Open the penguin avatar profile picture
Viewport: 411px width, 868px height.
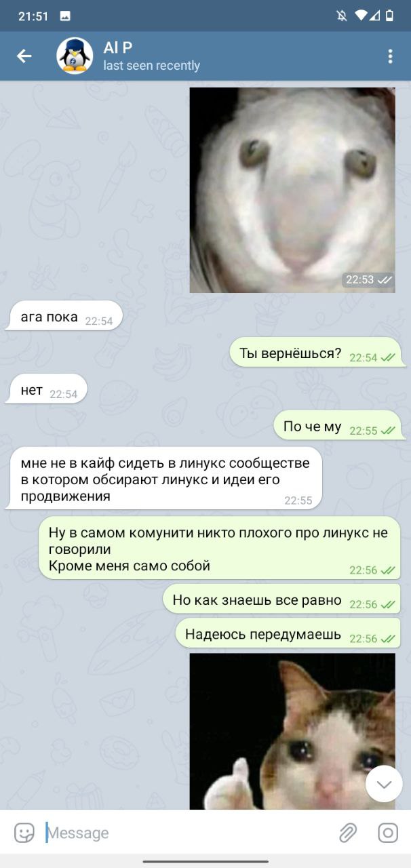click(x=75, y=56)
